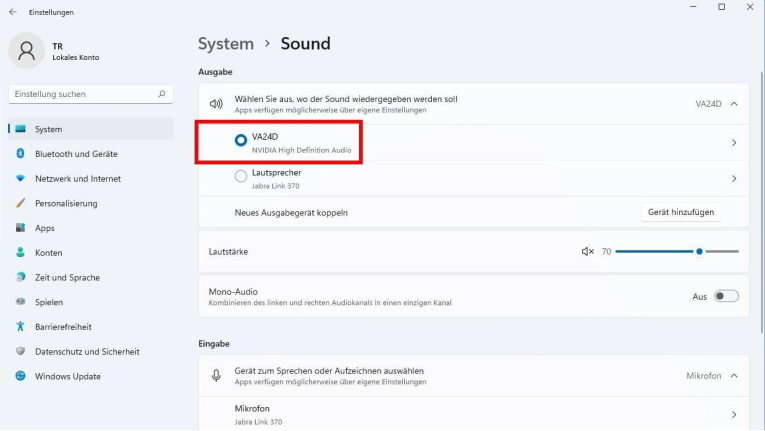Maximize the Einstellungen window
The height and width of the screenshot is (431, 765).
tap(722, 7)
